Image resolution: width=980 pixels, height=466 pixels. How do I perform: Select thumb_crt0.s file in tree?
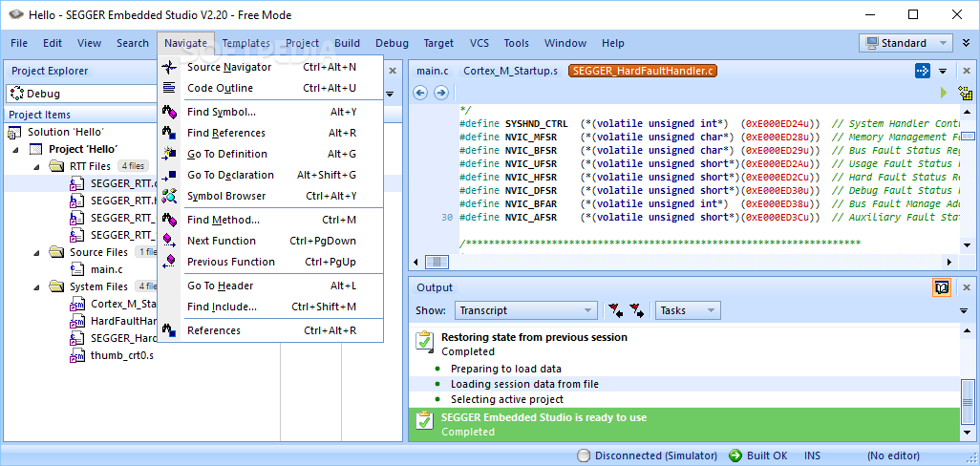[121, 355]
